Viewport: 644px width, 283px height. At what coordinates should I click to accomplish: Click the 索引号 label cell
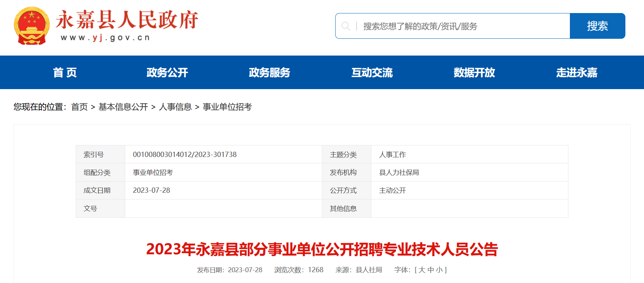click(100, 154)
